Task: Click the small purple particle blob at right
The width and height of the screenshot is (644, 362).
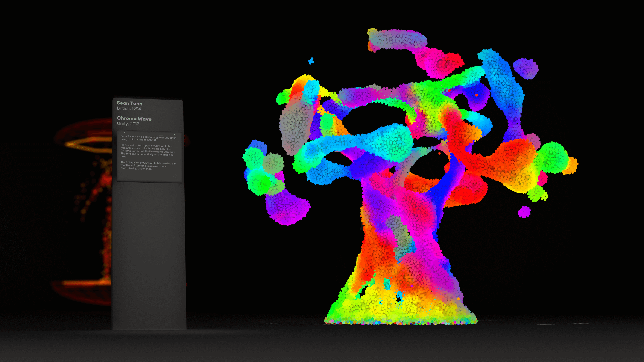Action: 524,212
